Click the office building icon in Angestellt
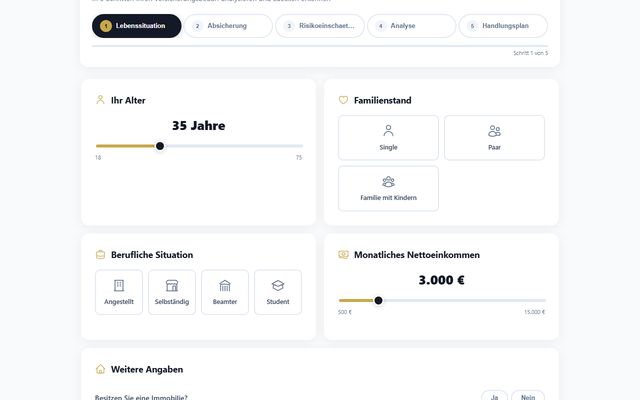The height and width of the screenshot is (400, 640). pos(119,285)
